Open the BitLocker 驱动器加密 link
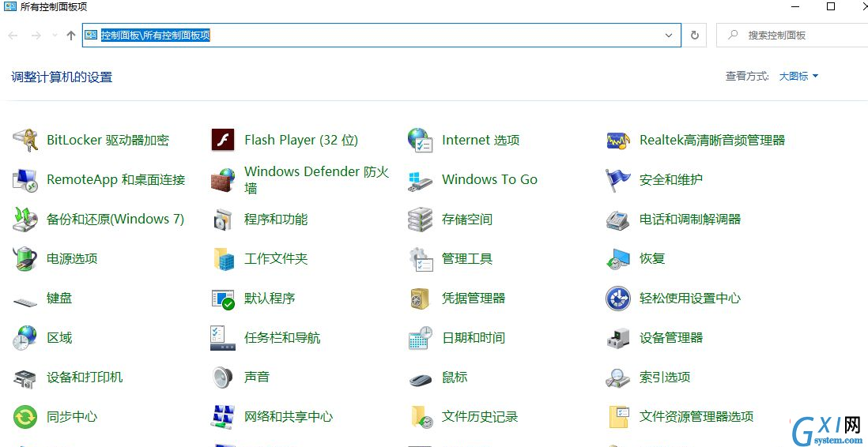 (x=108, y=140)
